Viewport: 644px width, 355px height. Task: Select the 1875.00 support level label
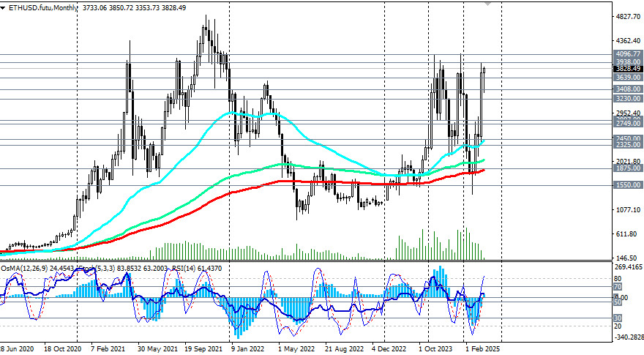[x=628, y=168]
